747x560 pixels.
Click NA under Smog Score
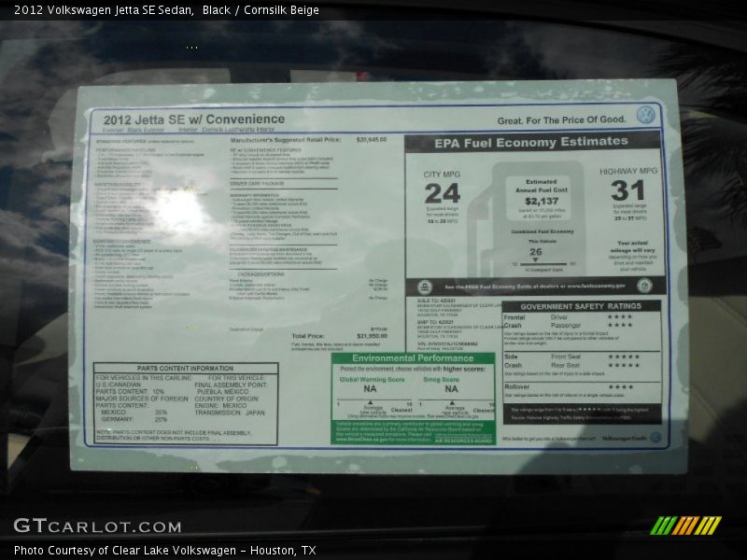click(451, 389)
